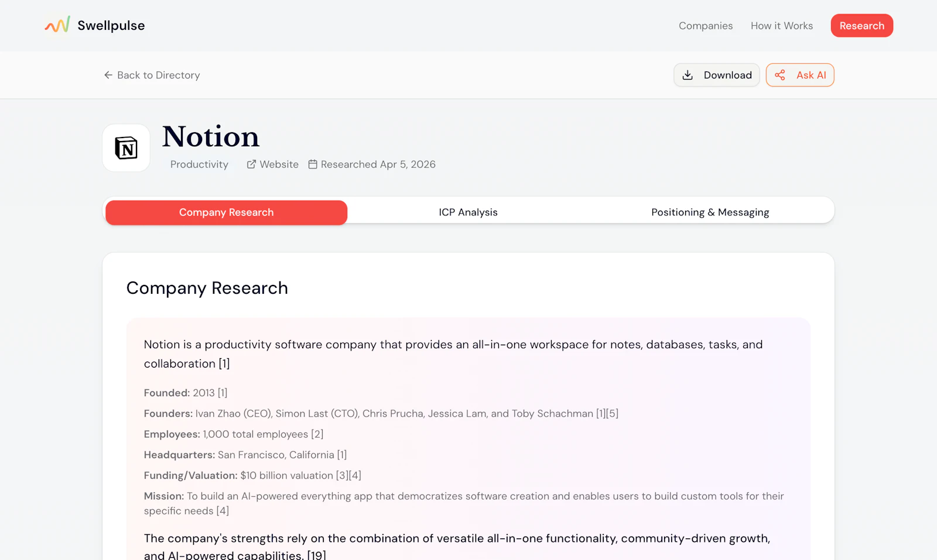Click the Swellpulse wave logo icon
The width and height of the screenshot is (937, 560).
point(57,25)
